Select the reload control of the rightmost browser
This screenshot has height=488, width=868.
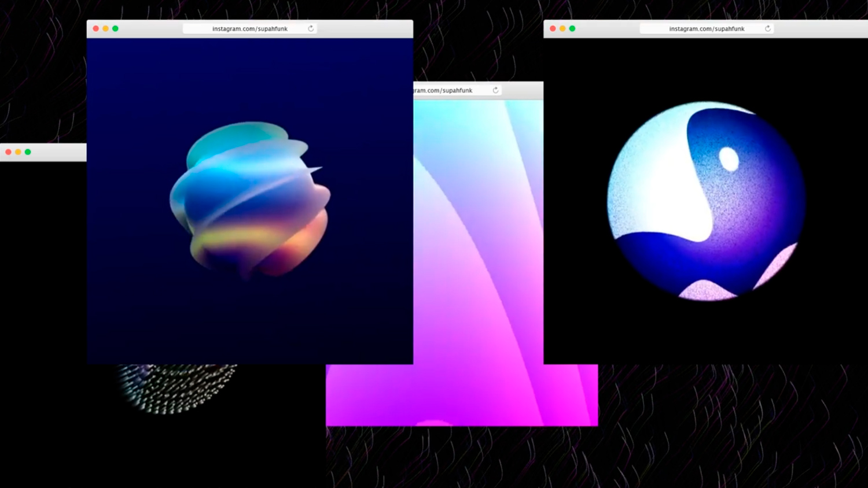point(767,27)
